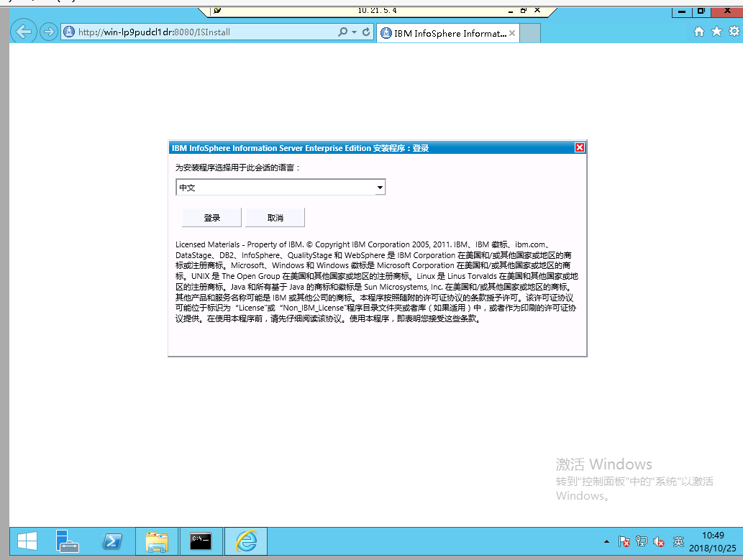Launch Windows PowerShell from the taskbar
Screen dimensions: 743x560
(113, 541)
